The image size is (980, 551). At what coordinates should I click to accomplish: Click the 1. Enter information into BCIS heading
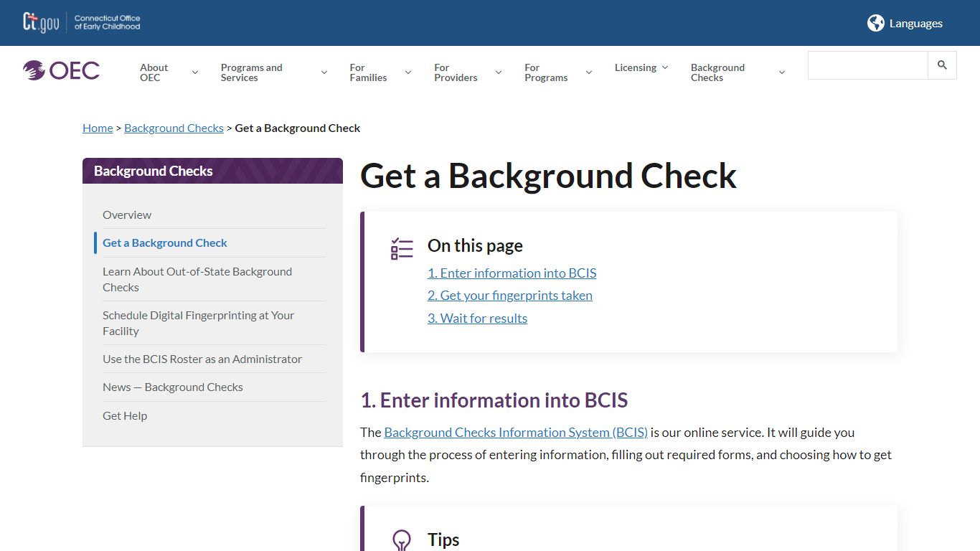tap(494, 400)
